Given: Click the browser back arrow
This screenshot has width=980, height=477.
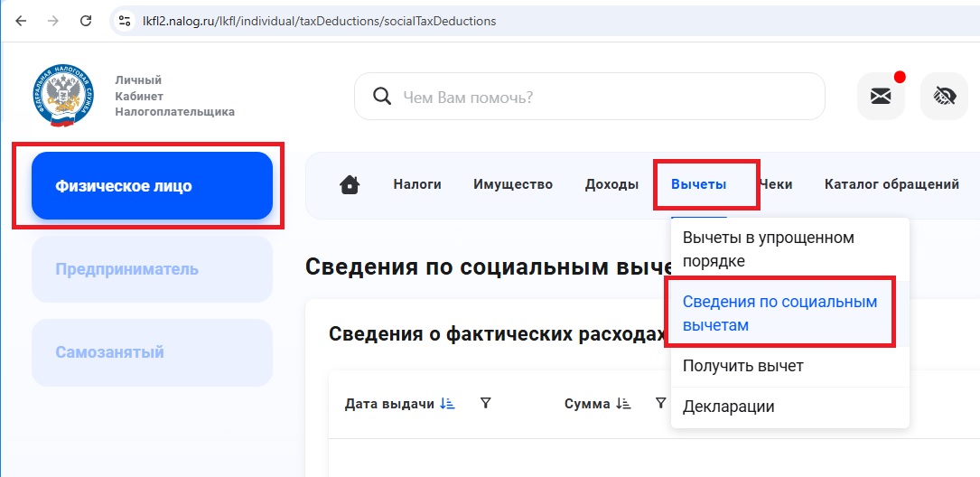Looking at the screenshot, I should click(21, 20).
